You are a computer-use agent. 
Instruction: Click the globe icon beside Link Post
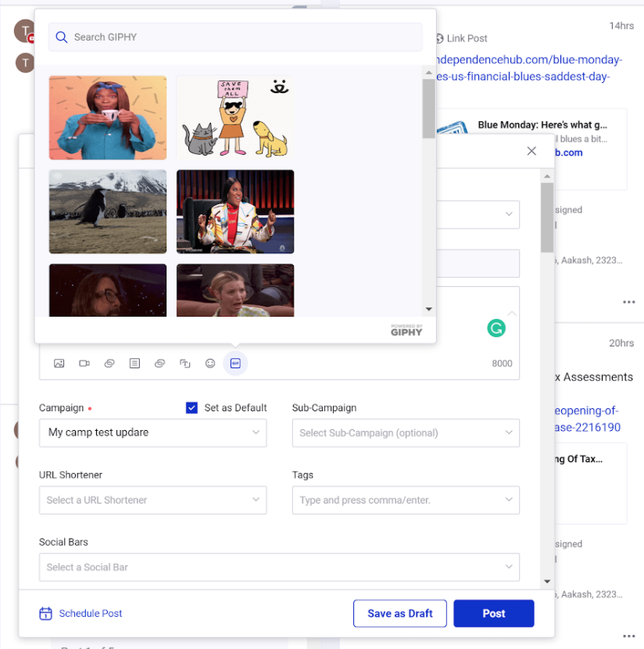[440, 38]
